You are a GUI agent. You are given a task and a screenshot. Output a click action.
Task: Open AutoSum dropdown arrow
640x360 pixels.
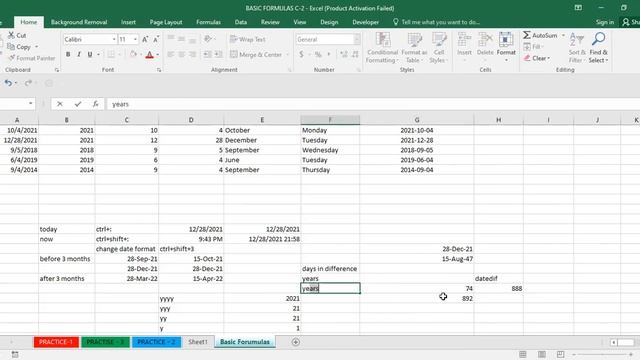tap(563, 36)
